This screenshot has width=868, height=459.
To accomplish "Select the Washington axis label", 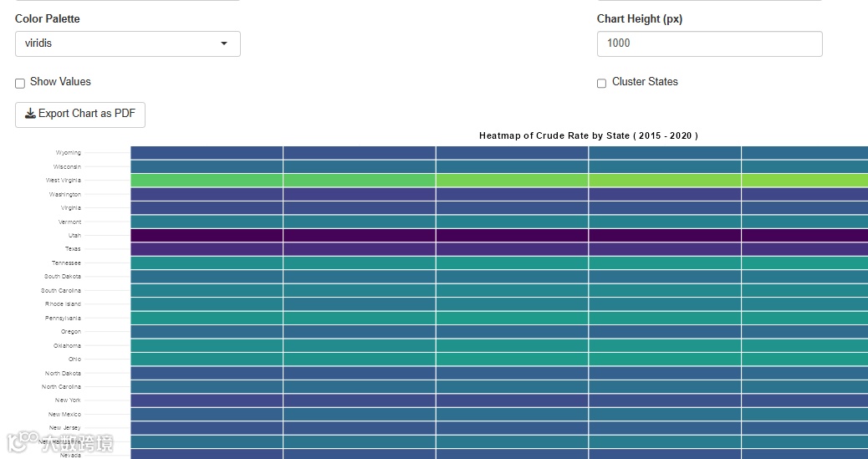I will tap(64, 195).
